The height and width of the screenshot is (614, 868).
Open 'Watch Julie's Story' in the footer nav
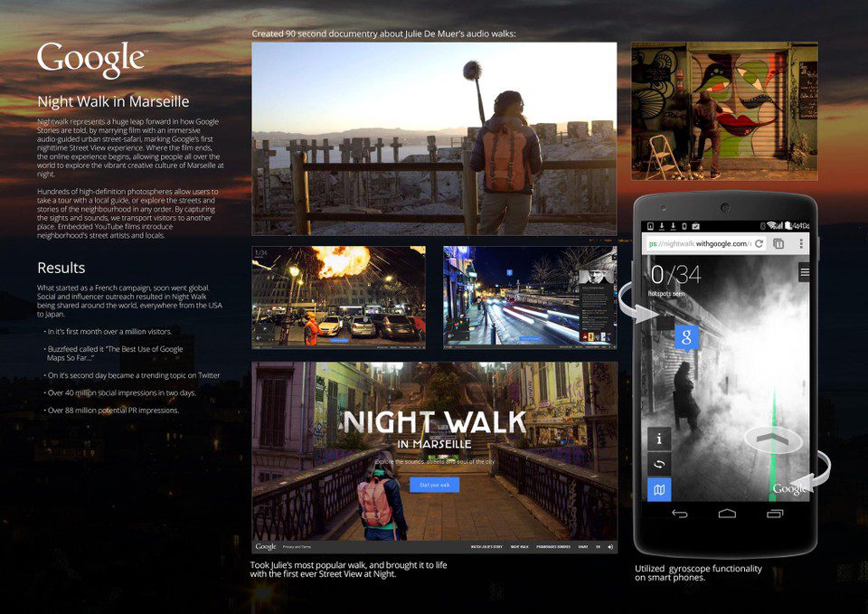pyautogui.click(x=486, y=546)
